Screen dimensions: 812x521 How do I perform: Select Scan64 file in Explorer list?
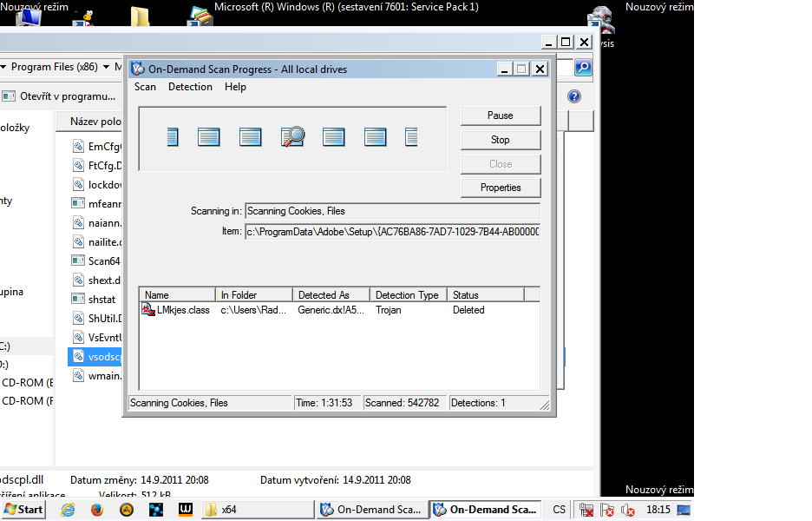(96, 260)
